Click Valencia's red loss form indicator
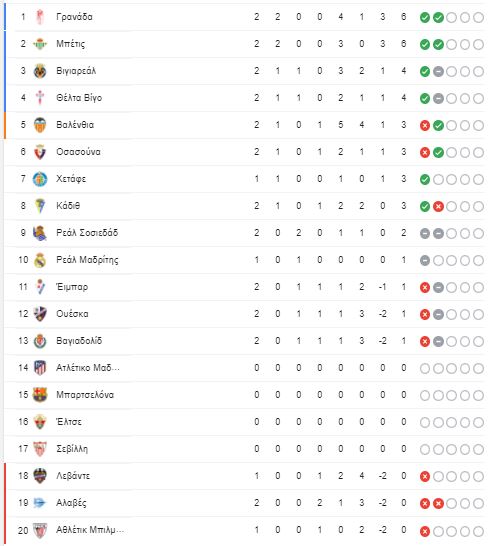Viewport: 498px width, 546px height. click(x=425, y=125)
